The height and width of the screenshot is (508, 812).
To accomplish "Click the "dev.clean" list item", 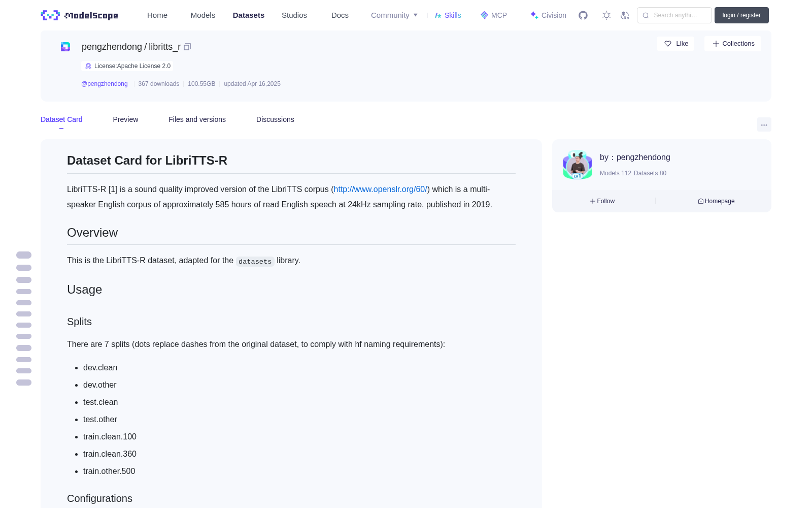I will coord(100,368).
